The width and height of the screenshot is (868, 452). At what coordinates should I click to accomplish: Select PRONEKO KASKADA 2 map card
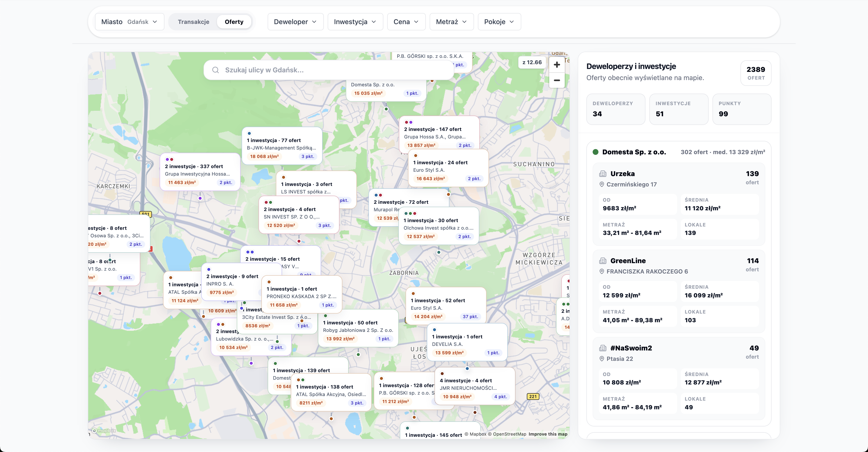pos(302,294)
